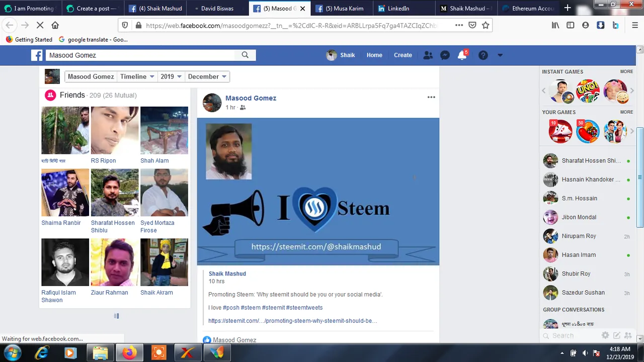Click browser URL address bar

tap(291, 25)
